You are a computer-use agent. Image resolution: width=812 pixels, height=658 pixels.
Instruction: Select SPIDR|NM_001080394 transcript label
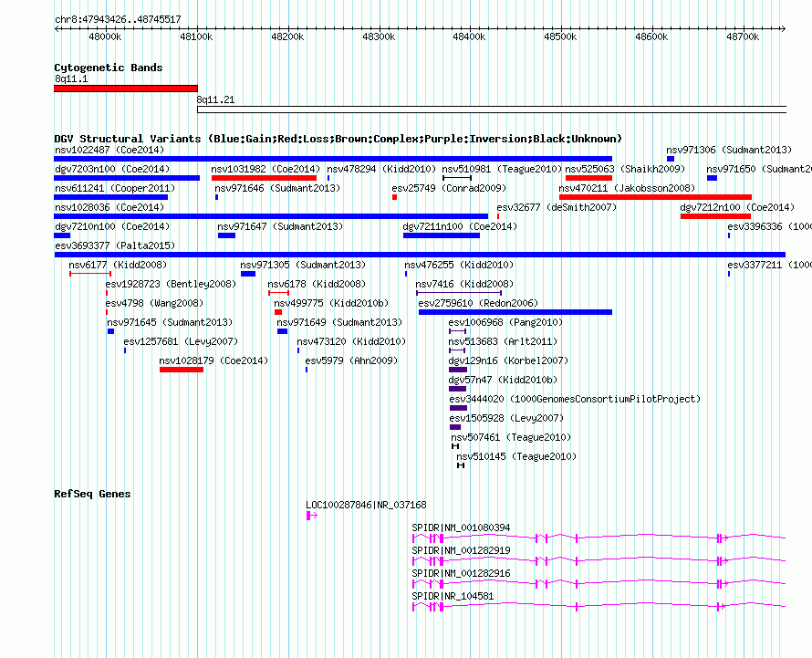tap(461, 527)
